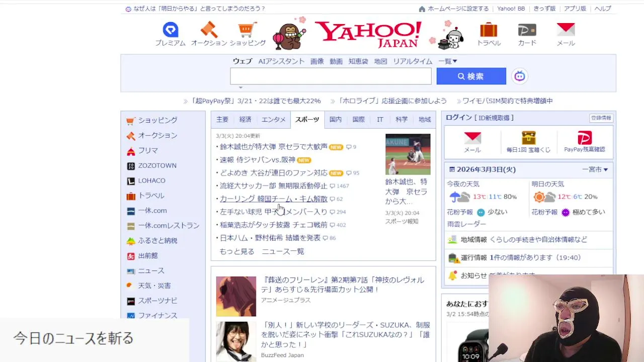Select 画像 search mode
The height and width of the screenshot is (362, 644).
click(x=317, y=61)
